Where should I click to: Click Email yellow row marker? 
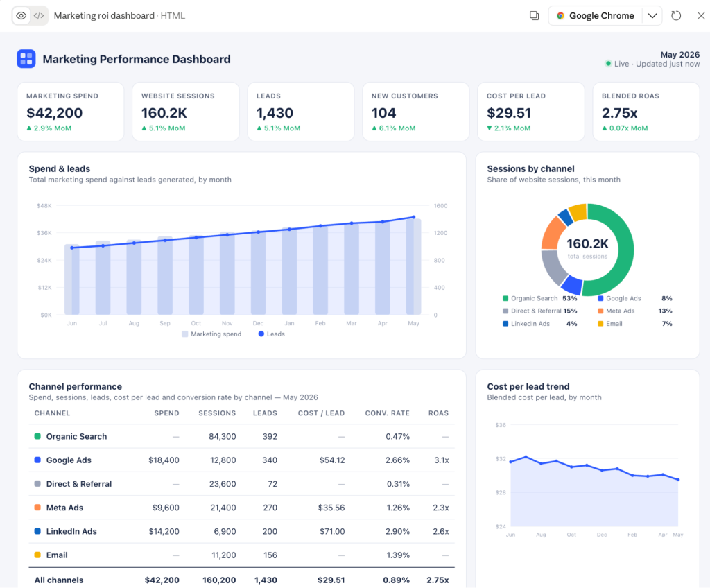coord(37,555)
